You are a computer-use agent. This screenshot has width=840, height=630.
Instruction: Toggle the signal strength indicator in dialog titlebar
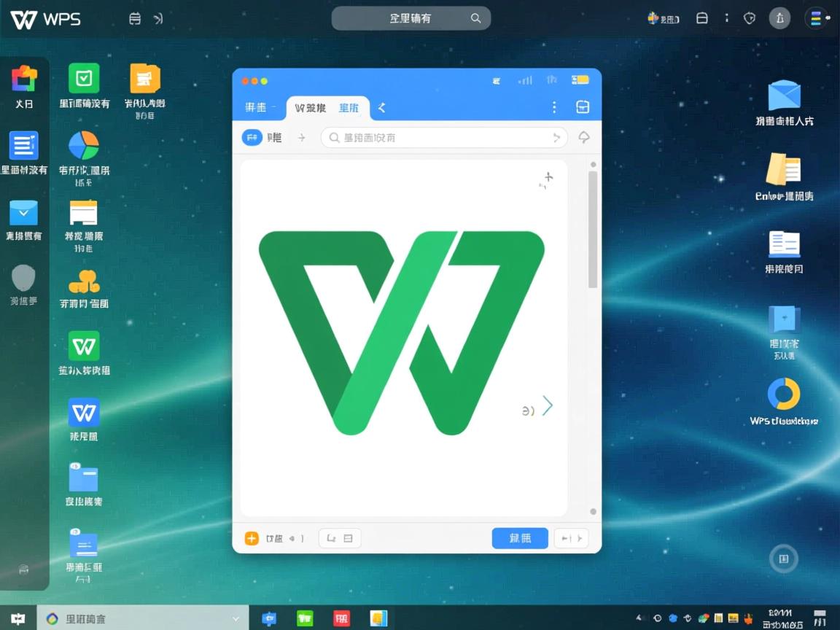click(x=526, y=81)
